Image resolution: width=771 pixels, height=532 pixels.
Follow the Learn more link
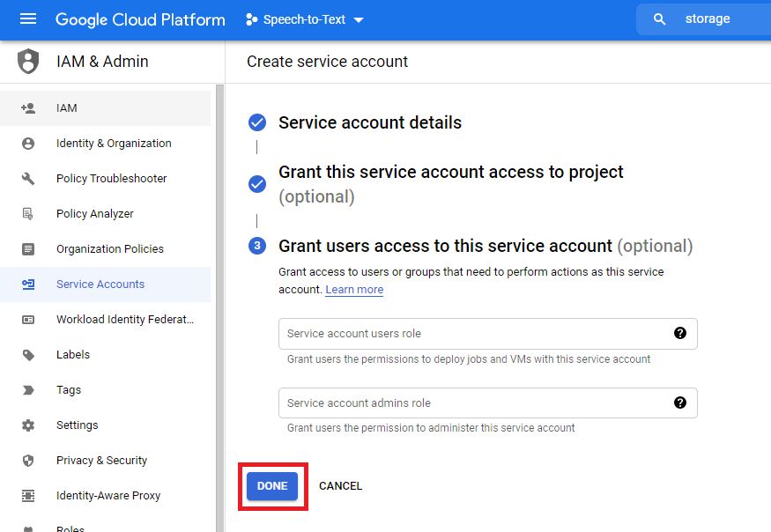click(354, 290)
